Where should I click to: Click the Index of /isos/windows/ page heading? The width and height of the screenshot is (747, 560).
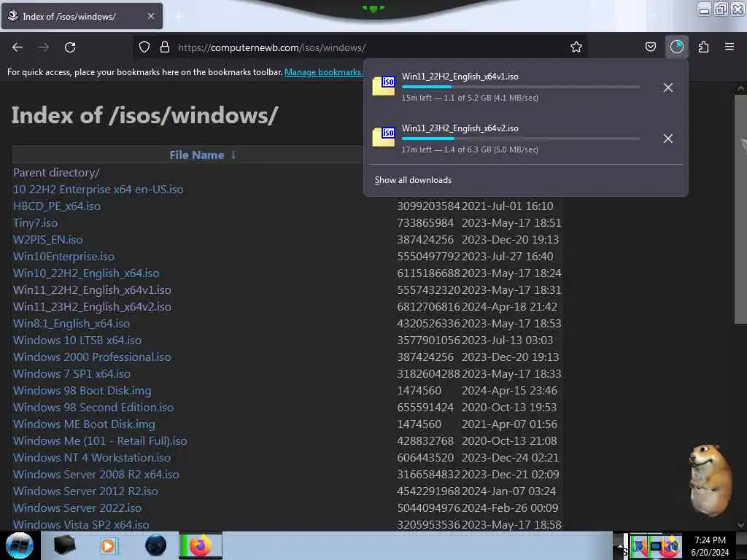(x=144, y=115)
